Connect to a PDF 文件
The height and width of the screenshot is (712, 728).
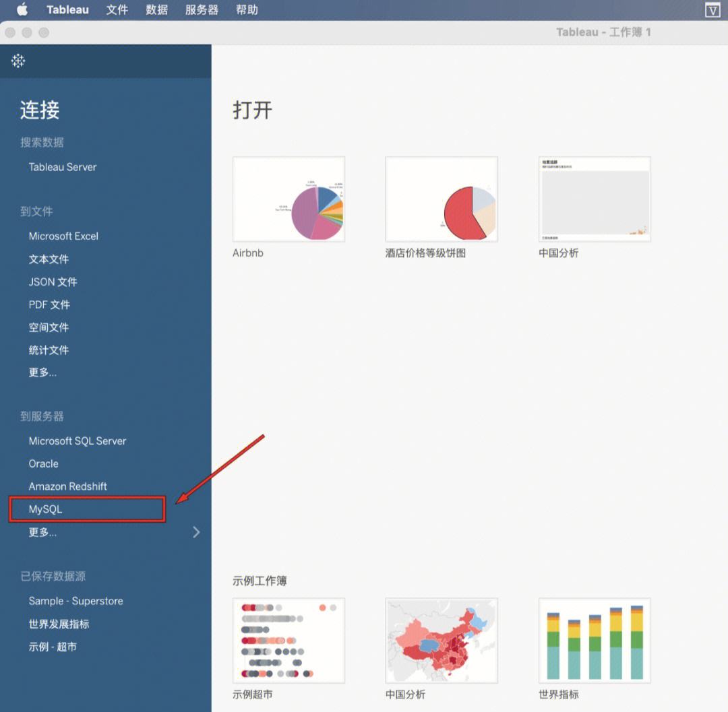coord(49,304)
